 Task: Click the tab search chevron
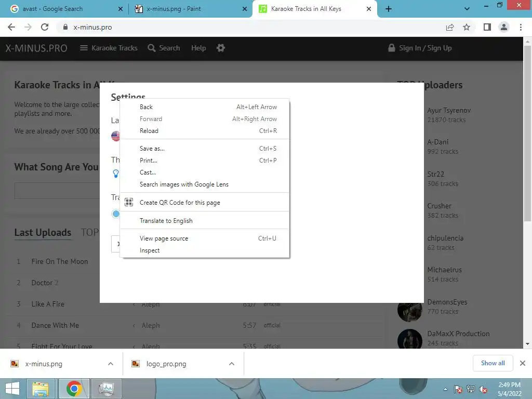point(467,9)
